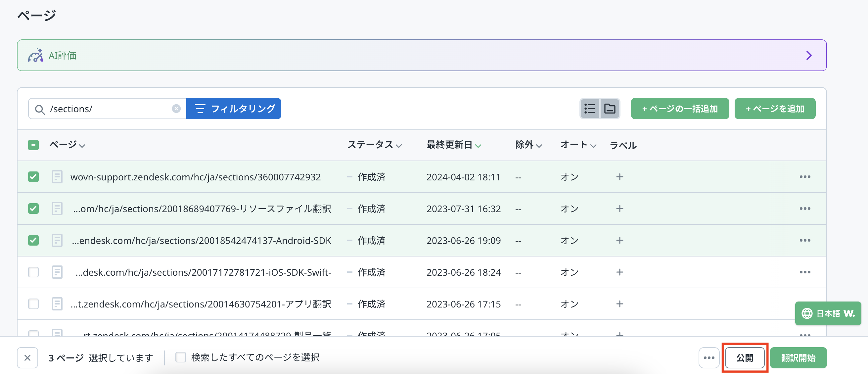Toggle the select-all header checkbox
This screenshot has width=868, height=374.
(33, 145)
